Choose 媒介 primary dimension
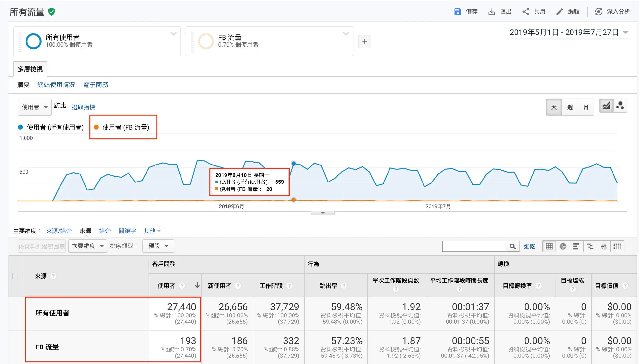639x364 pixels. (105, 231)
